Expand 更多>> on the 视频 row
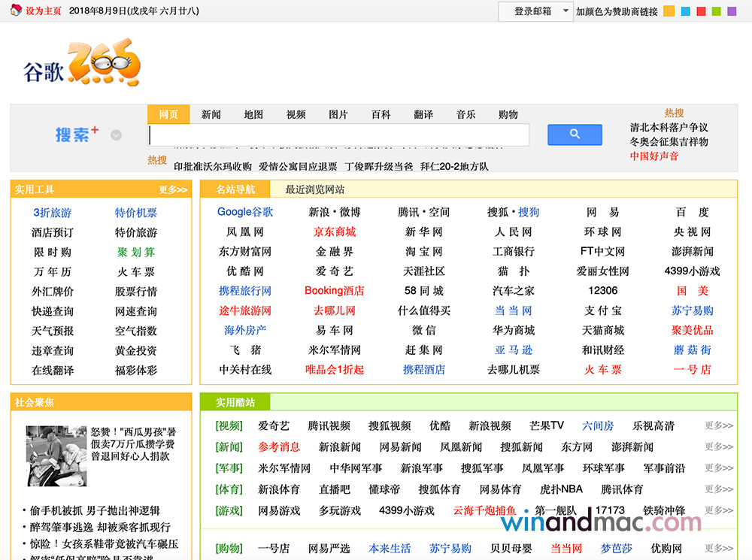 pos(717,425)
